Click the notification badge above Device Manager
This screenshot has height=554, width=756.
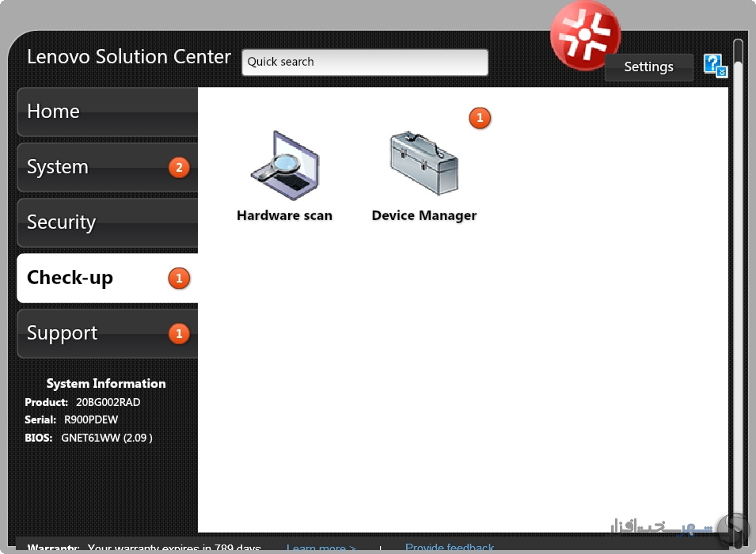click(x=480, y=118)
